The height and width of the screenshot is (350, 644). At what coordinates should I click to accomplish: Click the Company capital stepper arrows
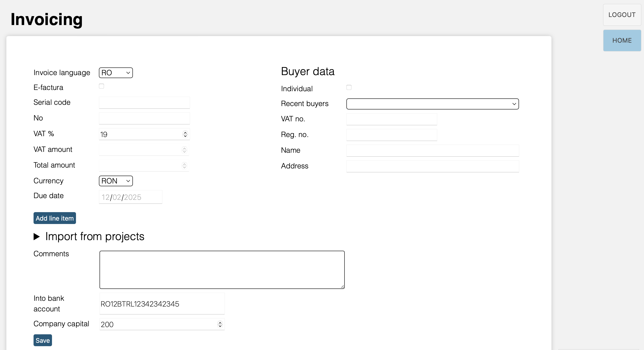coord(220,324)
